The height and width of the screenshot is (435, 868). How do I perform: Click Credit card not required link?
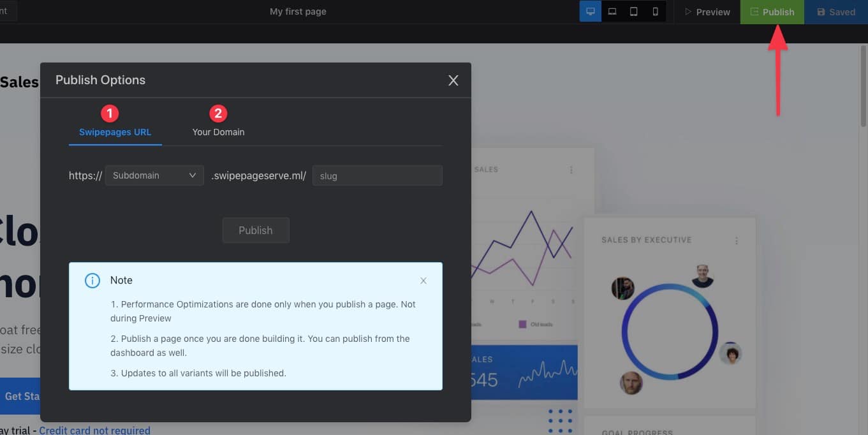94,430
